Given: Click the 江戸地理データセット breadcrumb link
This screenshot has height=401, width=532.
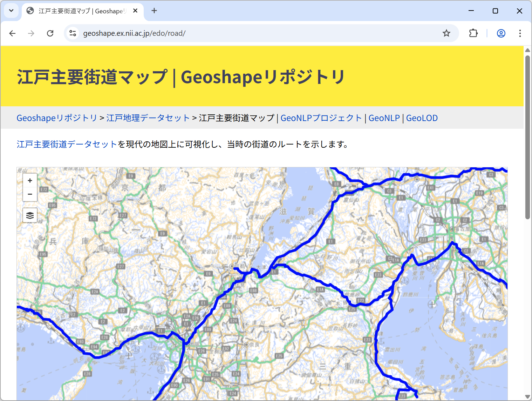Looking at the screenshot, I should click(148, 118).
